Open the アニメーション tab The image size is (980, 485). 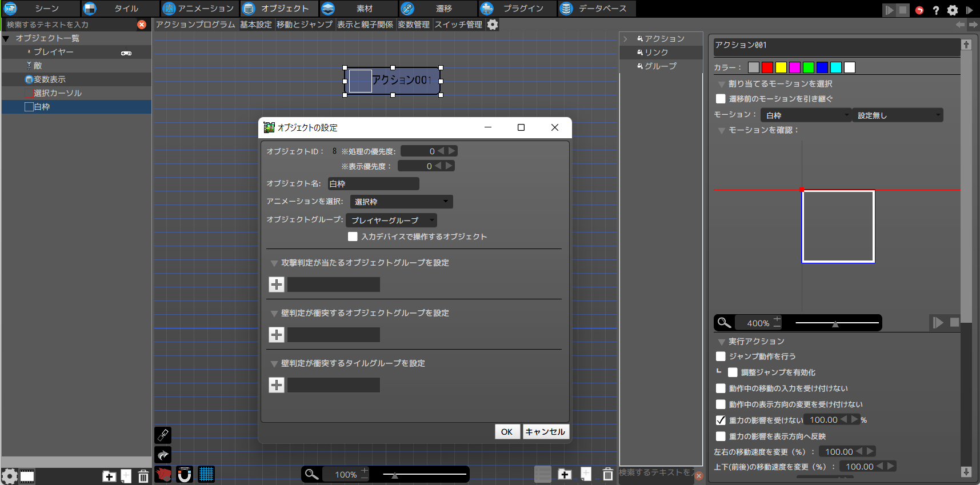[199, 9]
